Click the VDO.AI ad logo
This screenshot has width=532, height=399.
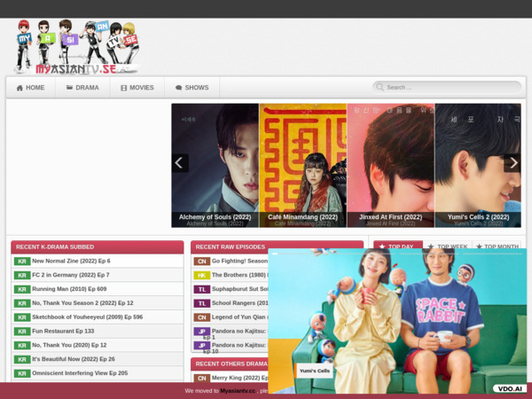510,389
